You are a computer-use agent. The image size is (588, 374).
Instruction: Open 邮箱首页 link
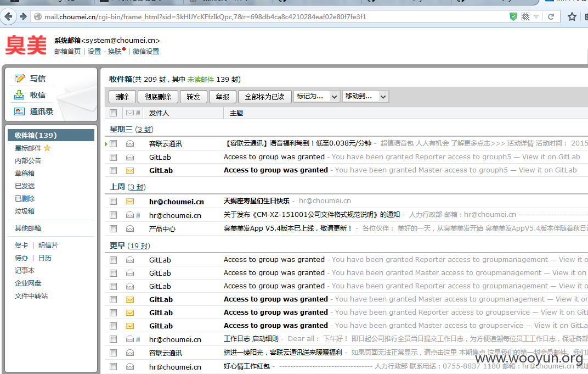[67, 52]
